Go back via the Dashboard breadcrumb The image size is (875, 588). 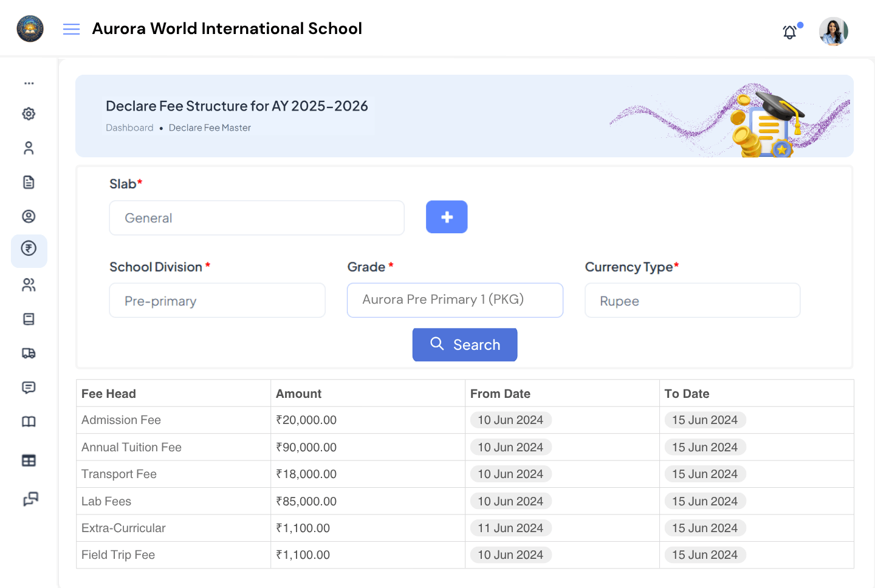(x=129, y=128)
